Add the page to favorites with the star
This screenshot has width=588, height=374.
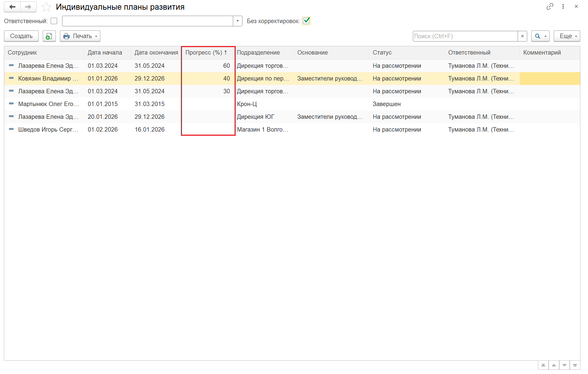[46, 7]
